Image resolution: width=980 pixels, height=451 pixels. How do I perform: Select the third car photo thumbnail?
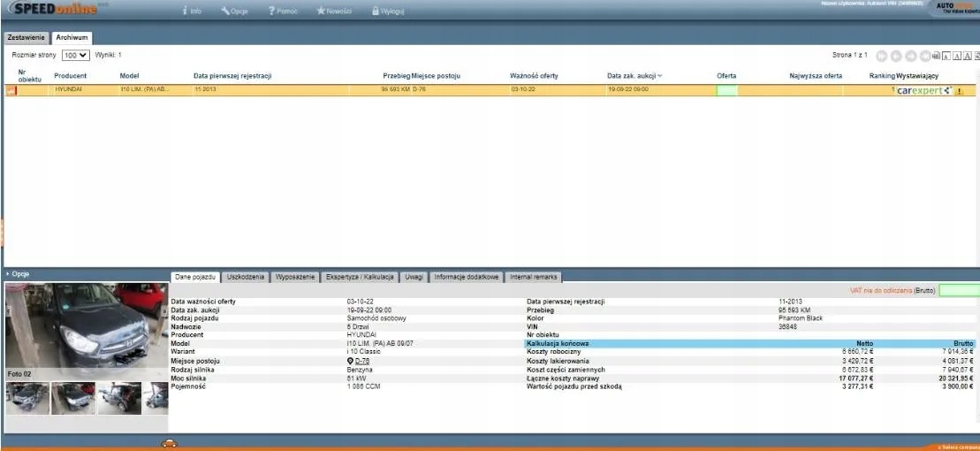click(x=118, y=399)
